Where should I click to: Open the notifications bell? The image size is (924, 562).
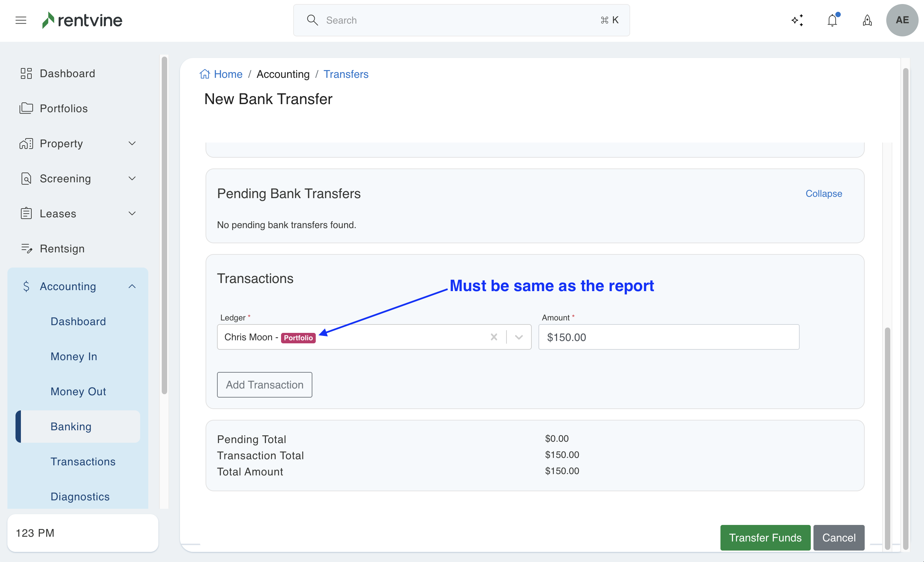tap(832, 20)
